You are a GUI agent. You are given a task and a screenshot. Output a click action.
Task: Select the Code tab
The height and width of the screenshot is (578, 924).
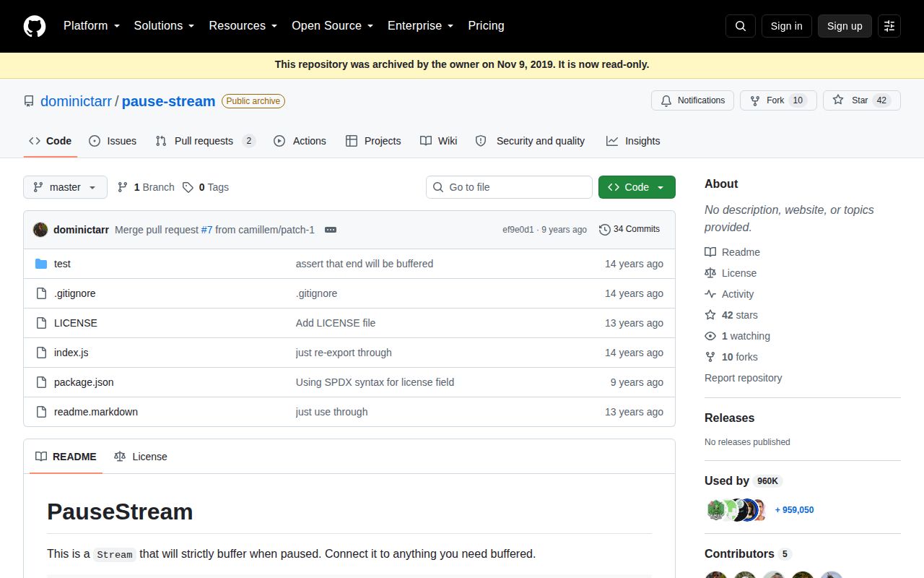coord(50,141)
